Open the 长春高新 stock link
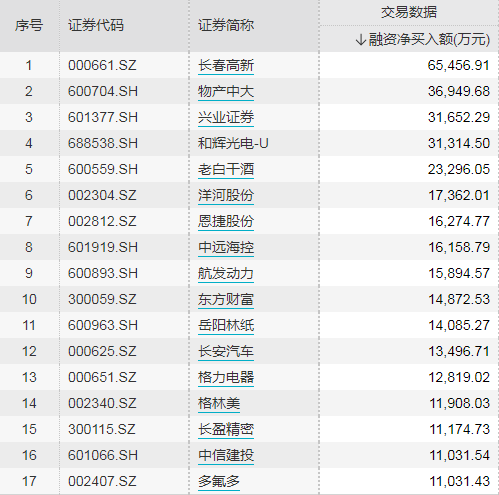This screenshot has width=499, height=495. pyautogui.click(x=226, y=65)
